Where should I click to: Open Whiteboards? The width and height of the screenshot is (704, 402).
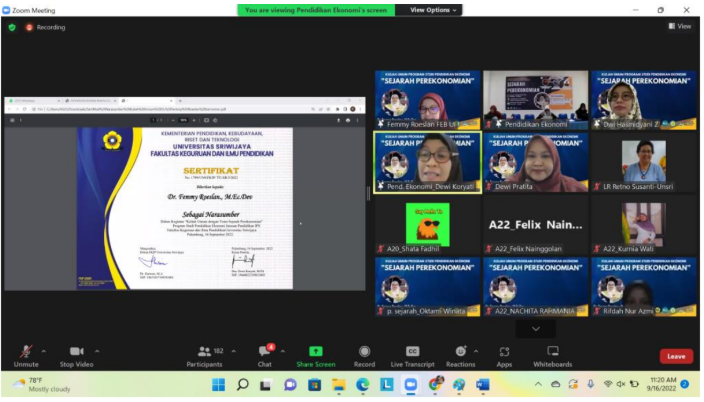point(552,352)
